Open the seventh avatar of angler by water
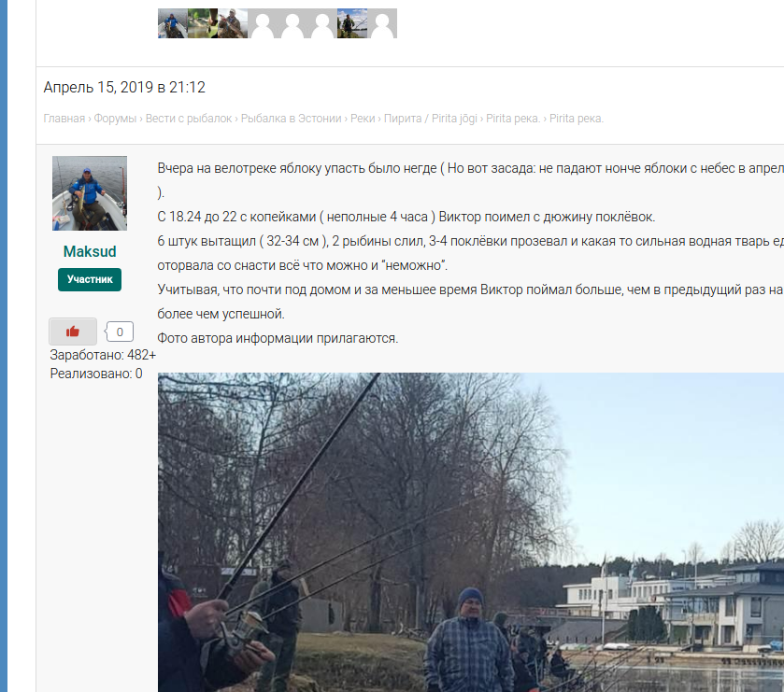This screenshot has height=692, width=784. 352,23
